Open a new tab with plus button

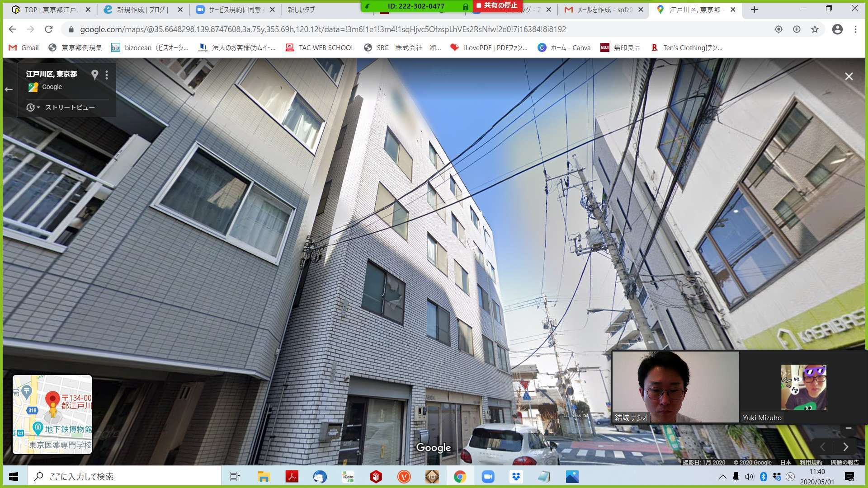click(754, 9)
